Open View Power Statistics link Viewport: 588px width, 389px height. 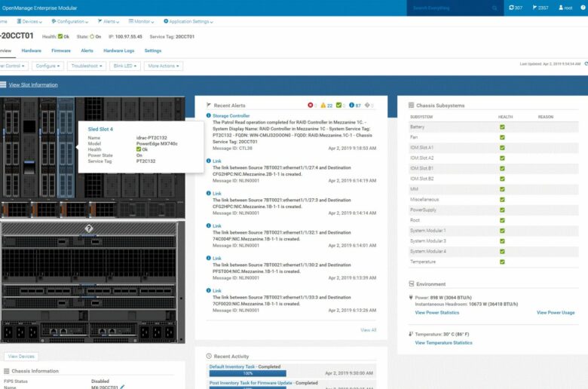[437, 312]
